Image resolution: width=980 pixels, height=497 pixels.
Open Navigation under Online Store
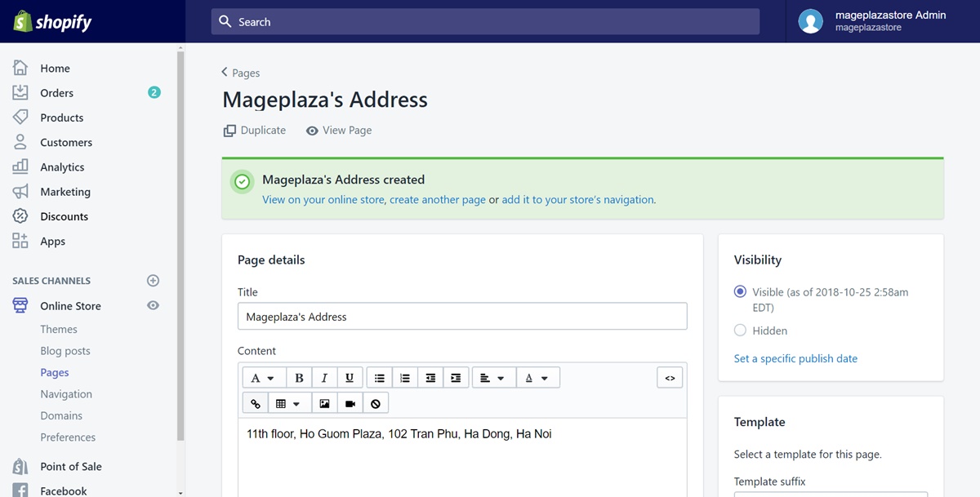[x=66, y=394]
